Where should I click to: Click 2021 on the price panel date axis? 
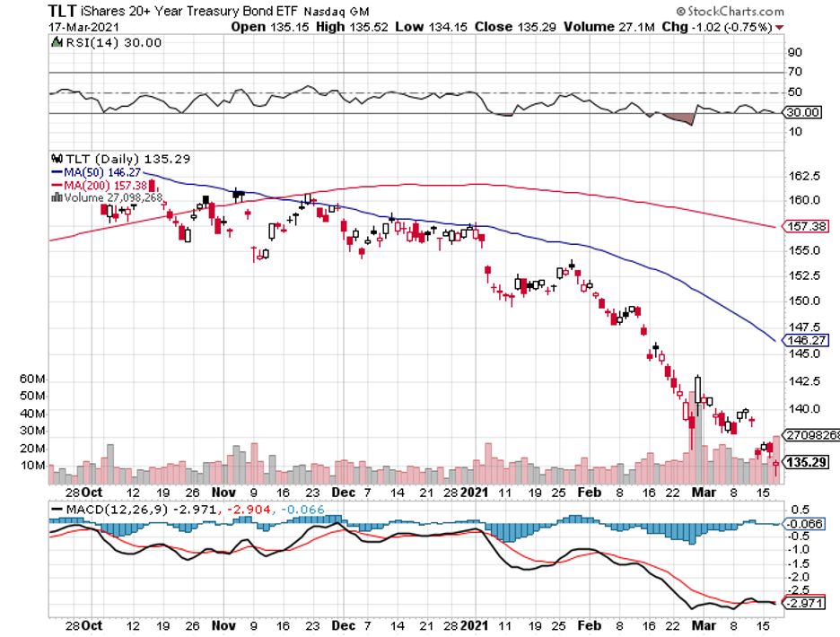click(475, 493)
